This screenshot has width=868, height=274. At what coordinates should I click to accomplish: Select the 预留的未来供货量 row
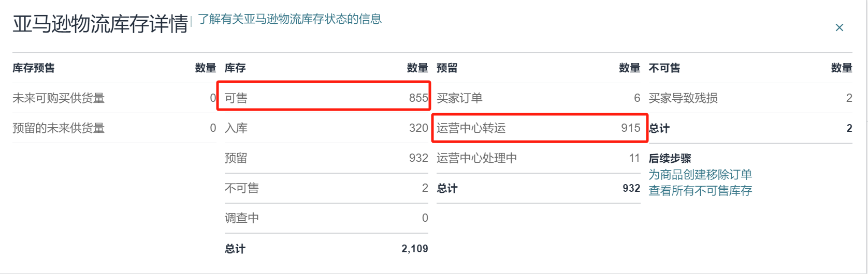[114, 128]
